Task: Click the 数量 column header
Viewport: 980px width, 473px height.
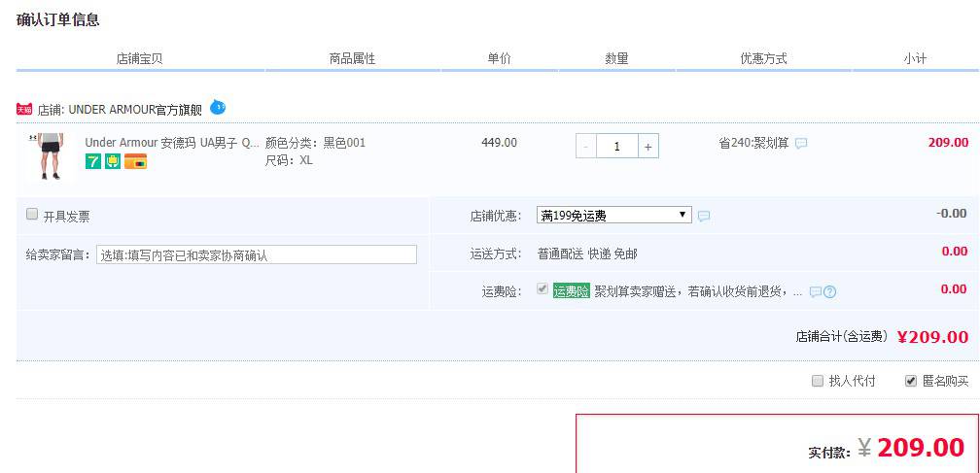Action: point(616,59)
